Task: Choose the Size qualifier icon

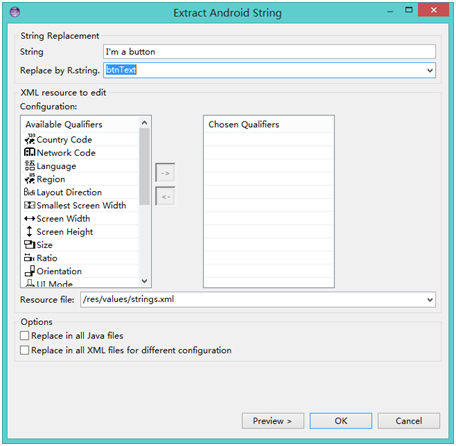Action: tap(30, 245)
